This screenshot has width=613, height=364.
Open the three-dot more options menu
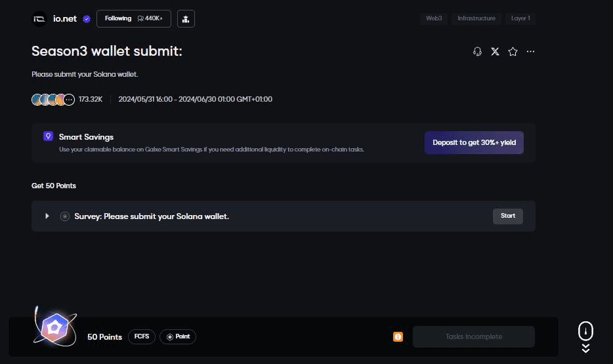pos(530,51)
